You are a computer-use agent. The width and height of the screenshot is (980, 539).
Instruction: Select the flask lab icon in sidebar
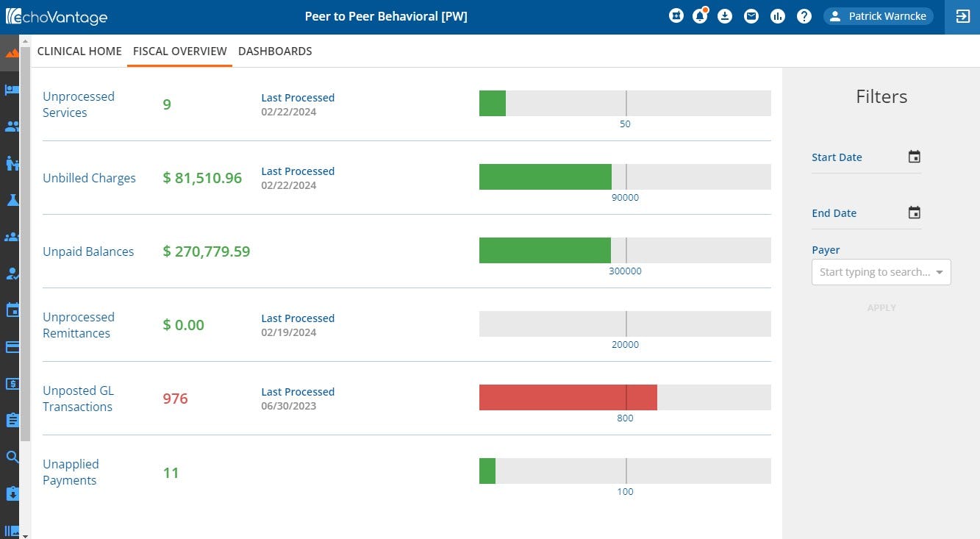pyautogui.click(x=12, y=199)
